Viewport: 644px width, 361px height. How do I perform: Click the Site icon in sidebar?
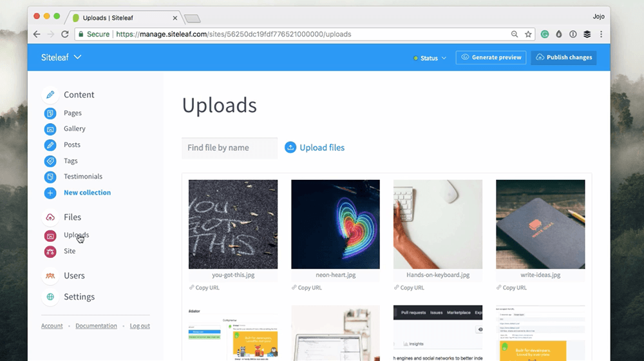point(50,251)
